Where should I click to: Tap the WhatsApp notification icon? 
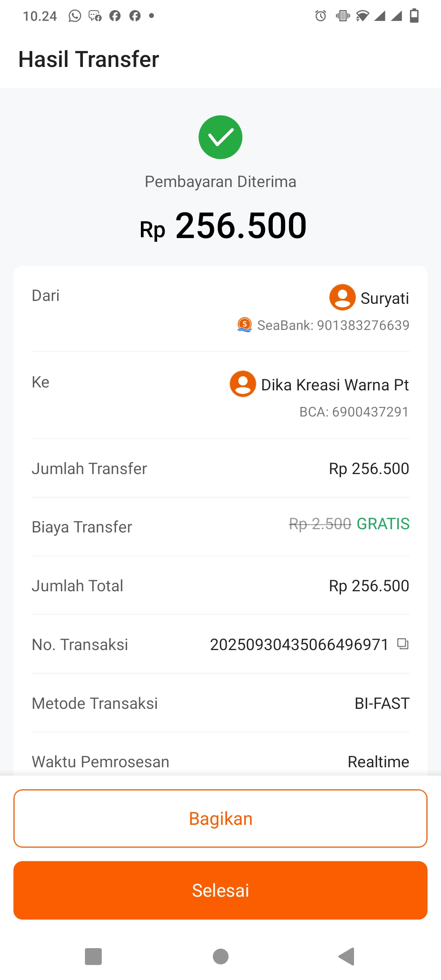click(x=75, y=16)
